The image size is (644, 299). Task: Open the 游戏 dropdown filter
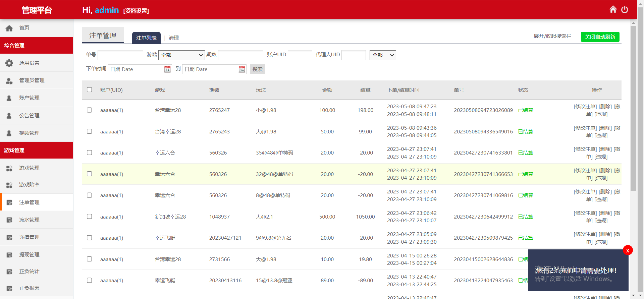click(x=181, y=55)
